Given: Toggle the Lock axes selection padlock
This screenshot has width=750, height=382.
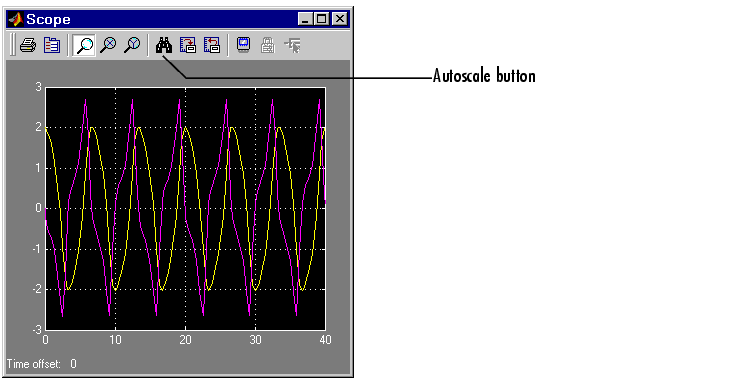Looking at the screenshot, I should coord(268,45).
